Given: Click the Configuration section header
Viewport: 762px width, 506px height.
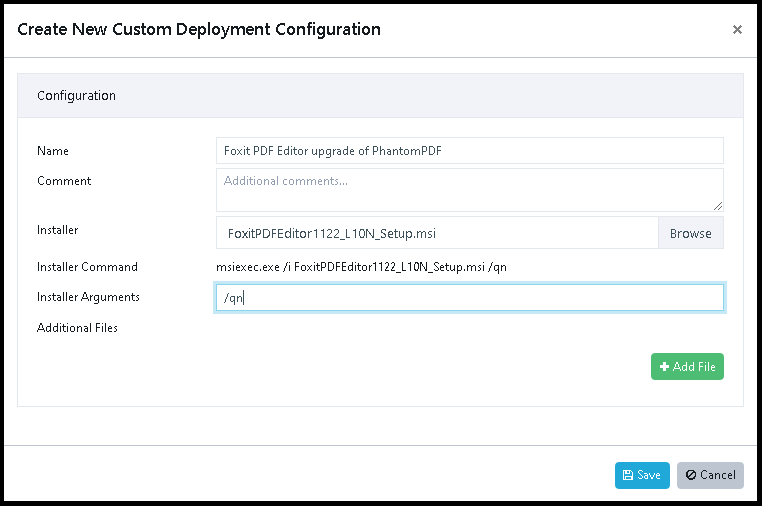Looking at the screenshot, I should (380, 96).
